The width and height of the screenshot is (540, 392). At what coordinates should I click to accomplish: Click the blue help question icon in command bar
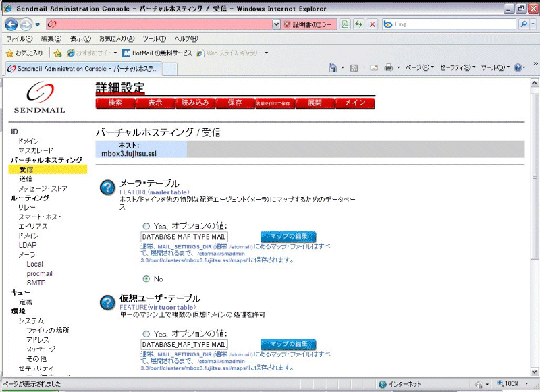518,67
